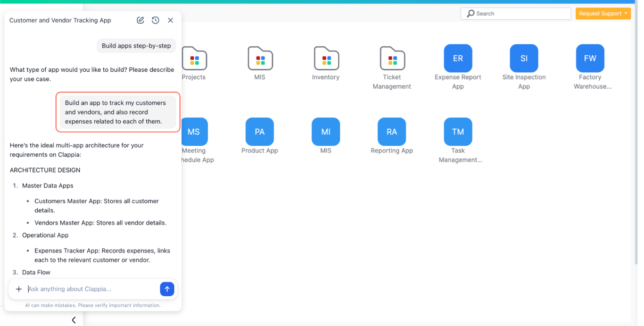Collapse sidebar with left chevron
Screen dimensions: 644x326
click(74, 320)
